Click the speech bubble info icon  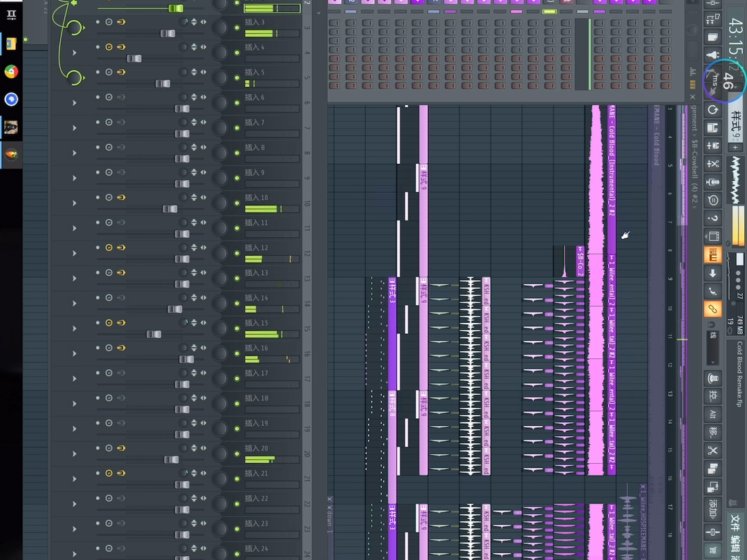coord(712,200)
